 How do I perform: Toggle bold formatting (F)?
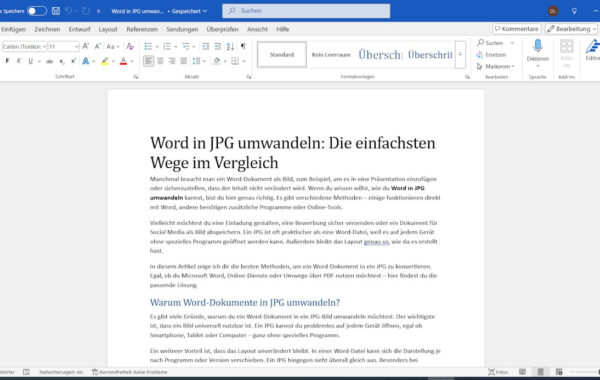click(x=7, y=61)
